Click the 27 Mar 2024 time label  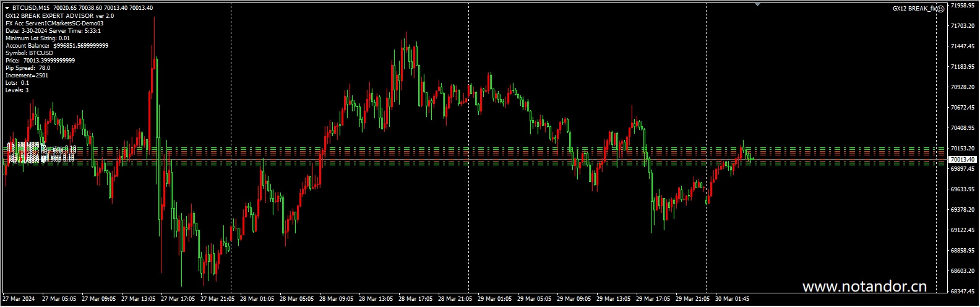coord(20,299)
